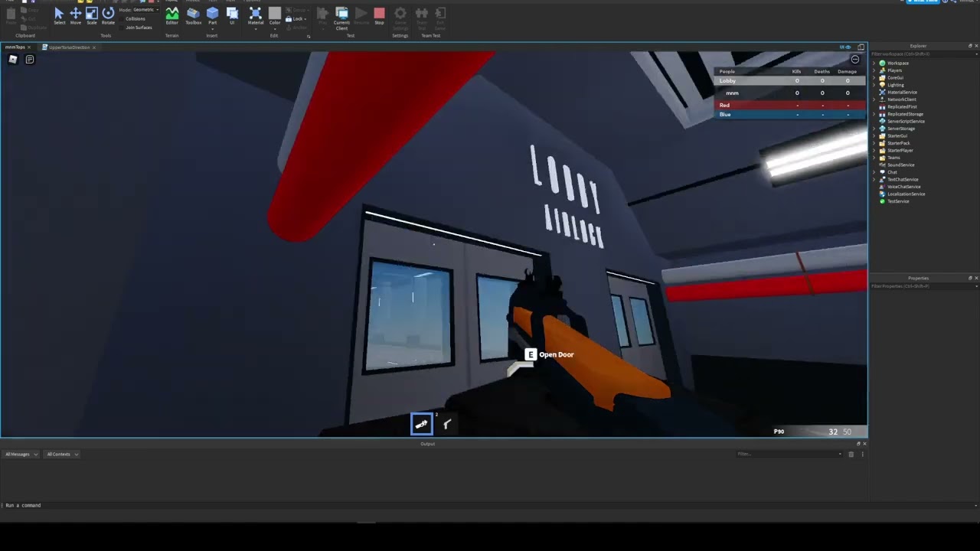
Task: Expand the Teams tree node
Action: pos(875,158)
